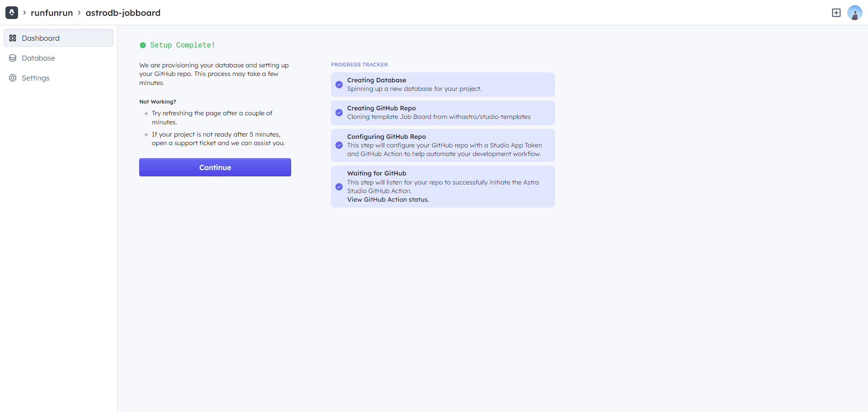The height and width of the screenshot is (412, 868).
Task: Click the Waiting for GitHub step title
Action: [377, 173]
